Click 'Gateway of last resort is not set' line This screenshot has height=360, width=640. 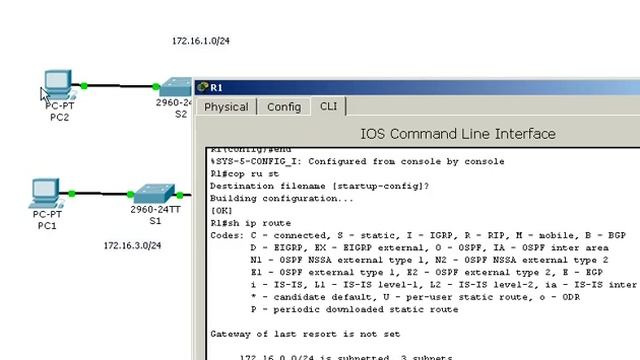305,334
